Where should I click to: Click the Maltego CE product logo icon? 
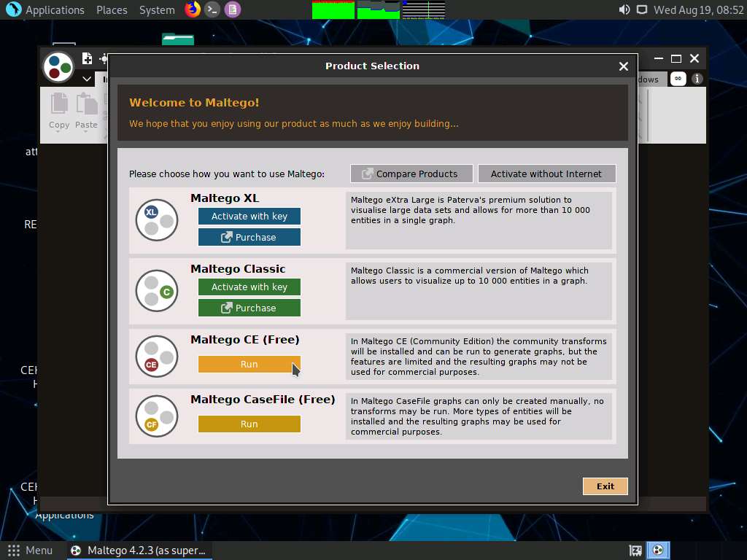pyautogui.click(x=157, y=356)
